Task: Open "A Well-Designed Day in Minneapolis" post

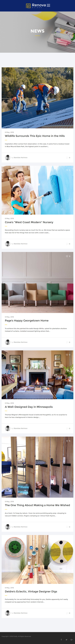Action: (29, 407)
